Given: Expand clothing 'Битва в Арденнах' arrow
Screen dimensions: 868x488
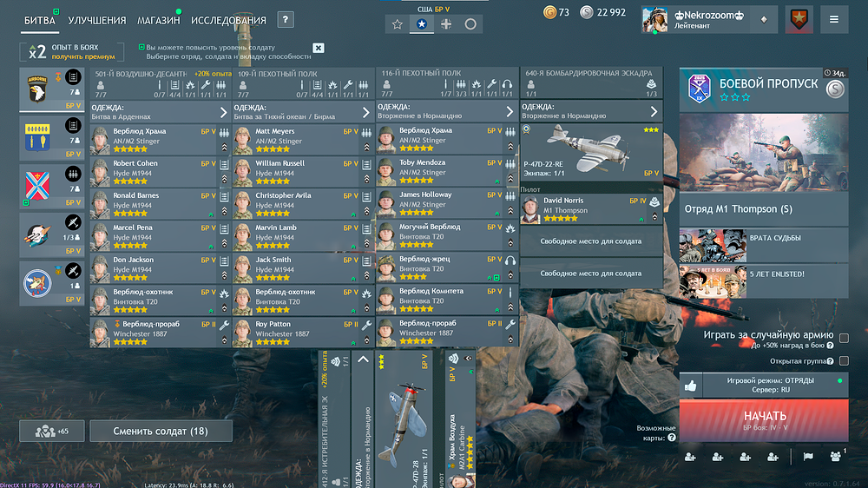Looking at the screenshot, I should [223, 112].
